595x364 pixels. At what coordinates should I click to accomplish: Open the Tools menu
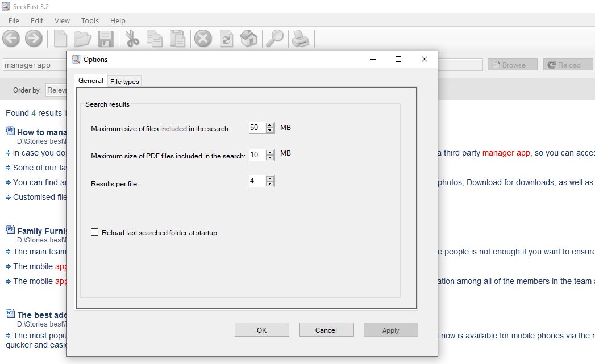pos(90,20)
